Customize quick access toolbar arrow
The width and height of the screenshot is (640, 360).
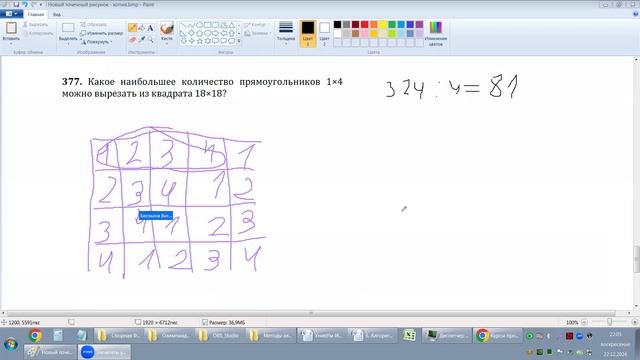point(41,4)
